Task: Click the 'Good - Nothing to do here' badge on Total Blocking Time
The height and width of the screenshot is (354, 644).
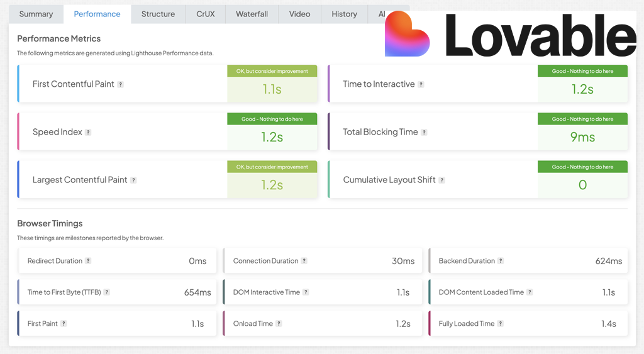Action: pyautogui.click(x=582, y=119)
